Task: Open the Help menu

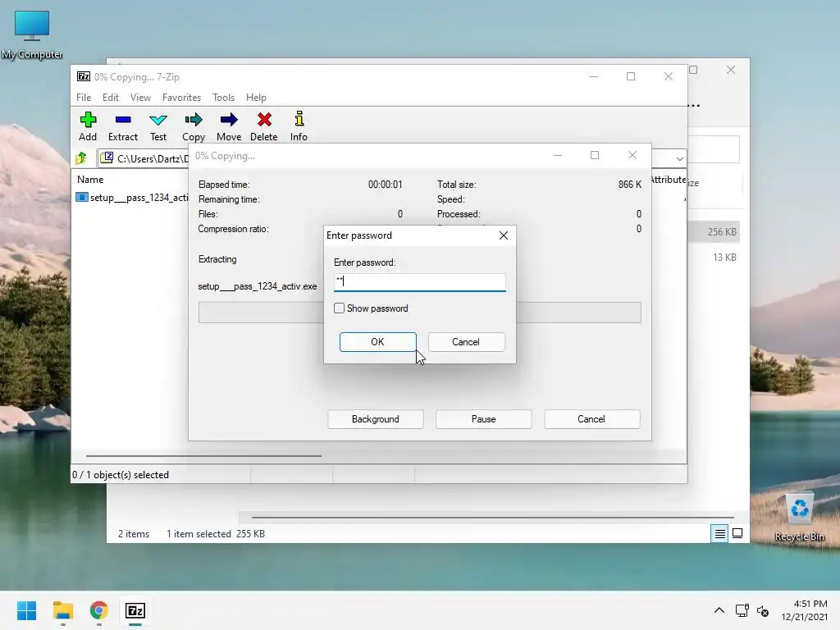Action: [x=256, y=98]
